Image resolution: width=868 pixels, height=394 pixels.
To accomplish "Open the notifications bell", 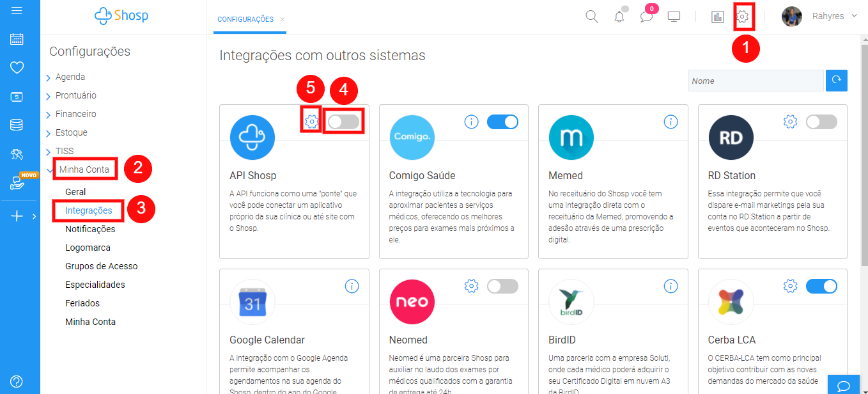I will coord(619,17).
